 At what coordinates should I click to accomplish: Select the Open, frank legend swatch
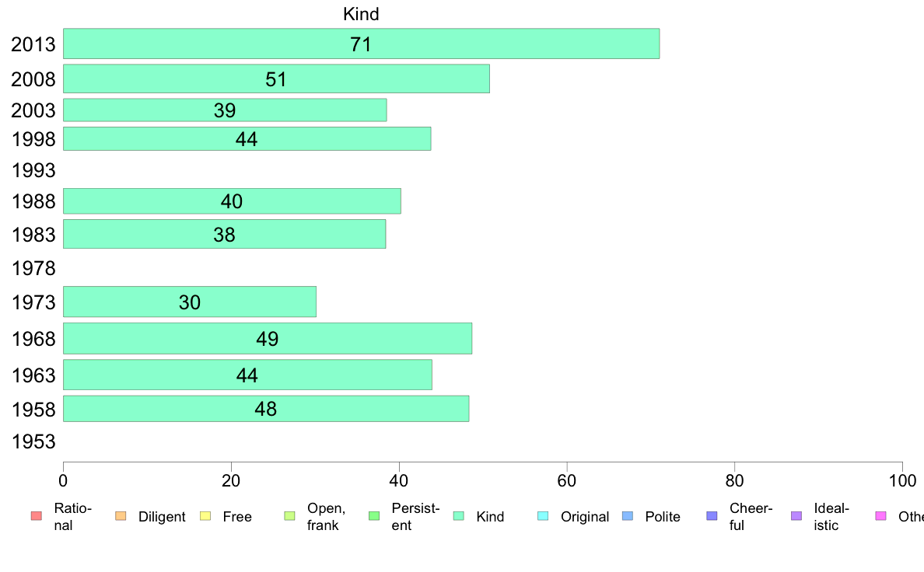pyautogui.click(x=290, y=516)
